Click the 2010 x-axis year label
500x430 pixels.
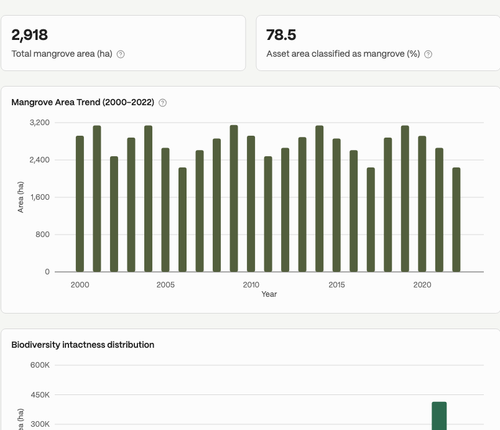point(251,285)
